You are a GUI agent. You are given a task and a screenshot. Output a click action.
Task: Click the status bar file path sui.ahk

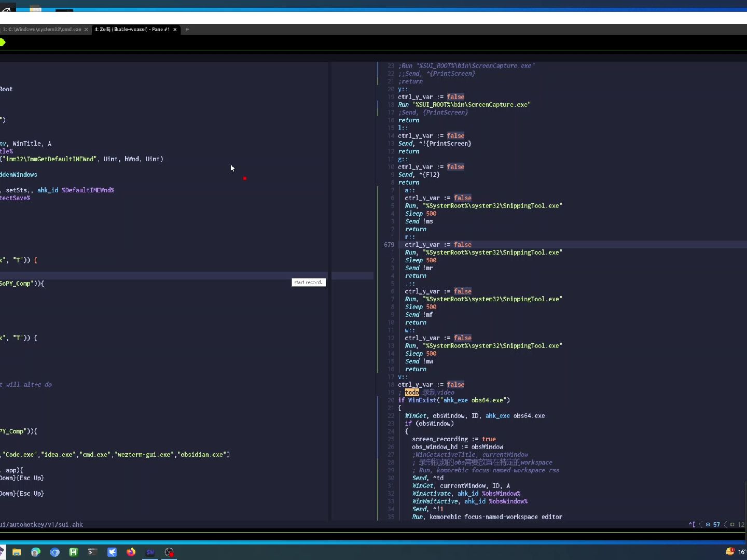point(41,525)
